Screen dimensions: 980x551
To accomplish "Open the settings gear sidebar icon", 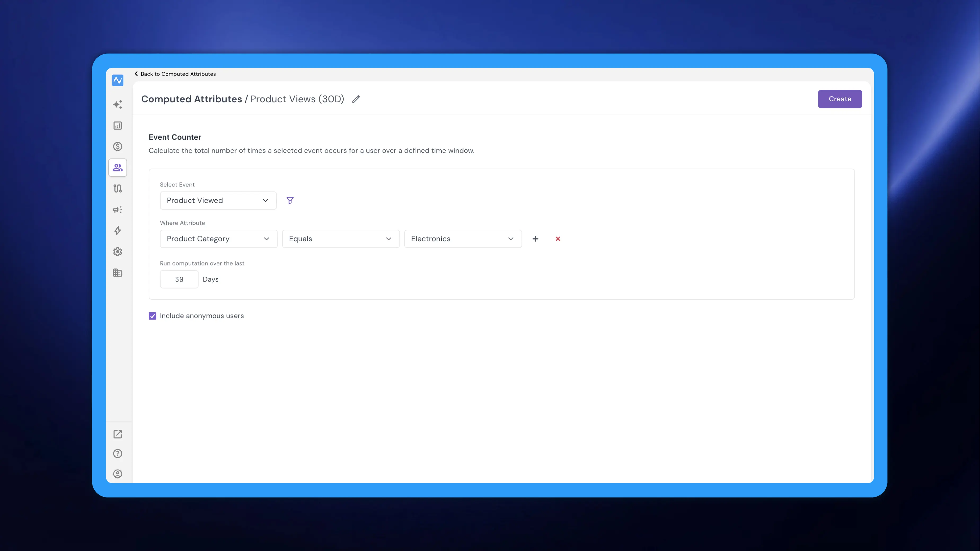I will tap(118, 252).
